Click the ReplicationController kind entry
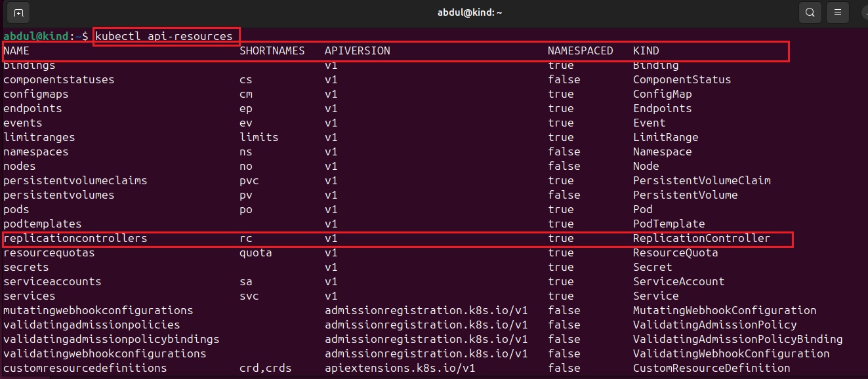Image resolution: width=868 pixels, height=379 pixels. coord(701,238)
